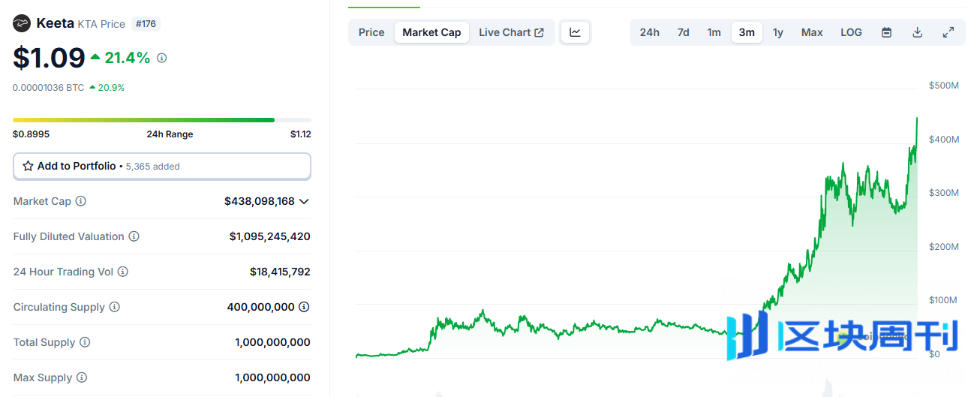Open the Market Cap info tooltip icon
The image size is (980, 397).
(x=81, y=201)
